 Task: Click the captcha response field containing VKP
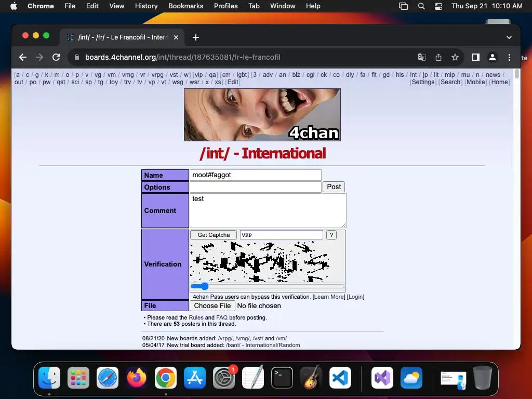click(x=282, y=235)
